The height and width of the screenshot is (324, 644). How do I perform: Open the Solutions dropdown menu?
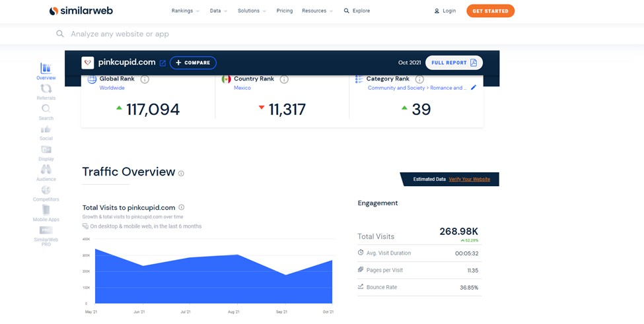point(252,11)
